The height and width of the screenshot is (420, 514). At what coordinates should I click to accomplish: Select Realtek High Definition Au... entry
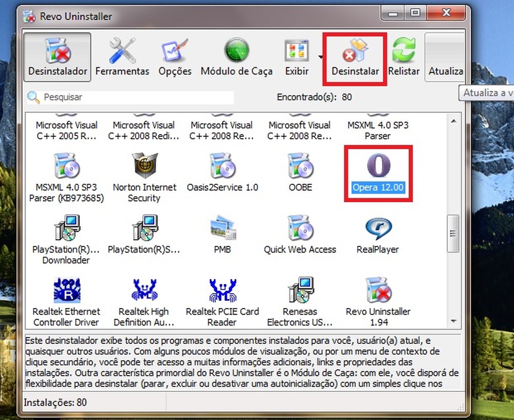[x=144, y=302]
